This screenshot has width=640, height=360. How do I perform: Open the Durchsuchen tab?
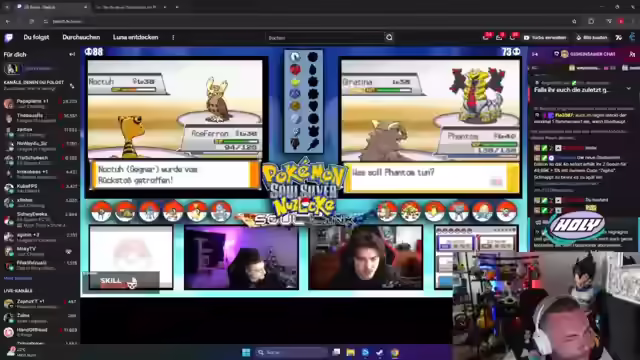tap(81, 37)
